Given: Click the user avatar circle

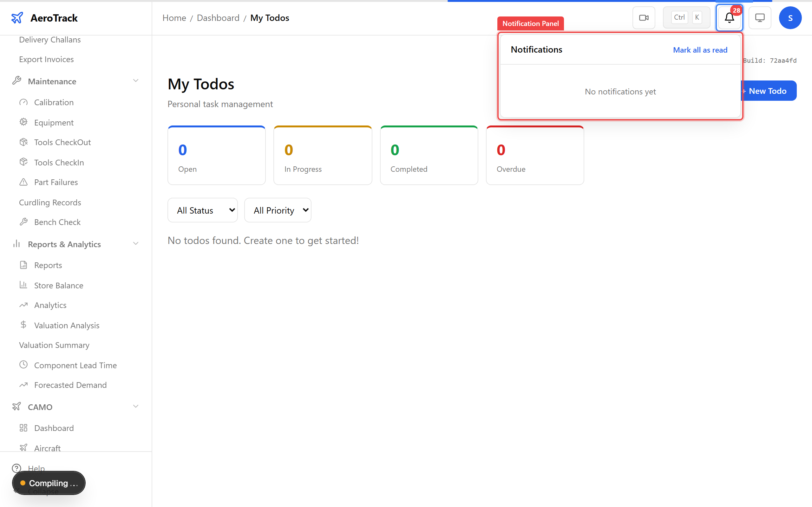Looking at the screenshot, I should pos(790,17).
